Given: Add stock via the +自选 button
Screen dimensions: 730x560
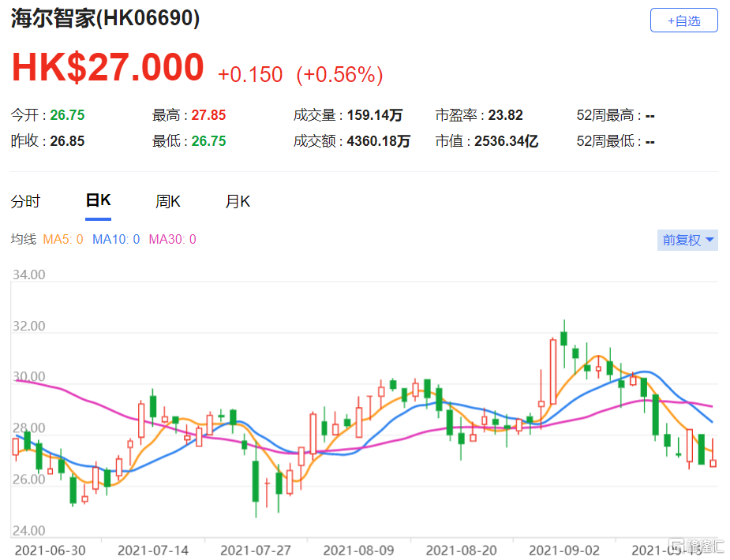Looking at the screenshot, I should point(683,21).
